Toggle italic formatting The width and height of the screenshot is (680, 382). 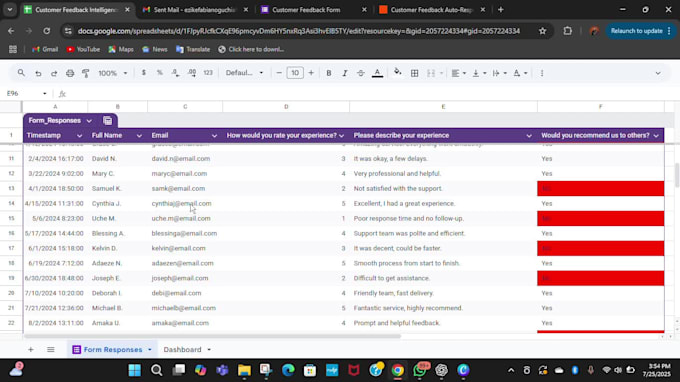345,73
